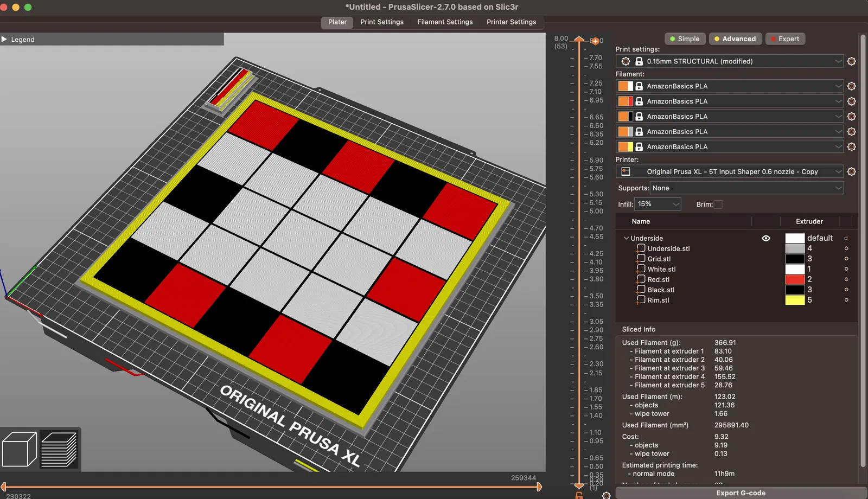Click the red color swatch for Red.stl
The height and width of the screenshot is (499, 868).
[x=795, y=279]
